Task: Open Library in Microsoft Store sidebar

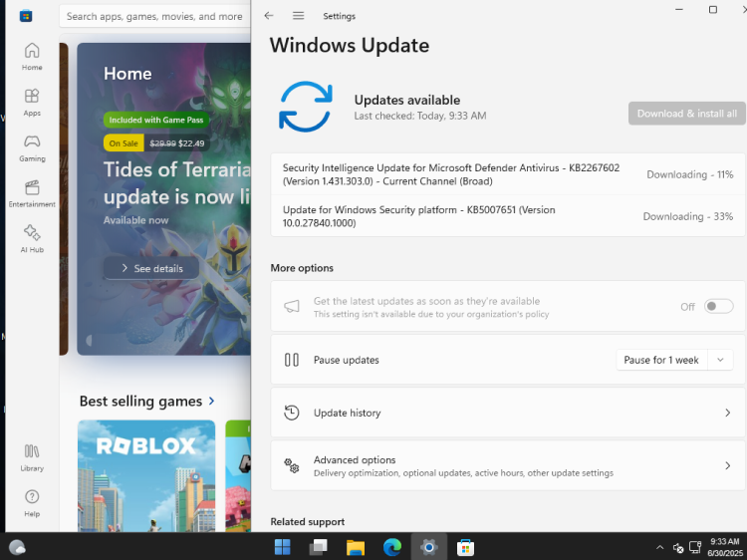Action: (32, 457)
